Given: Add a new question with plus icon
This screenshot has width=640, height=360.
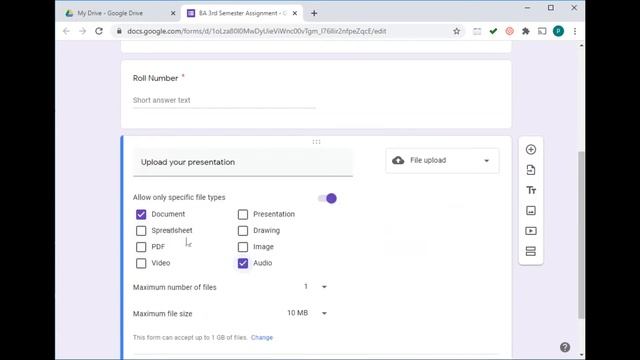Looking at the screenshot, I should pos(531,149).
